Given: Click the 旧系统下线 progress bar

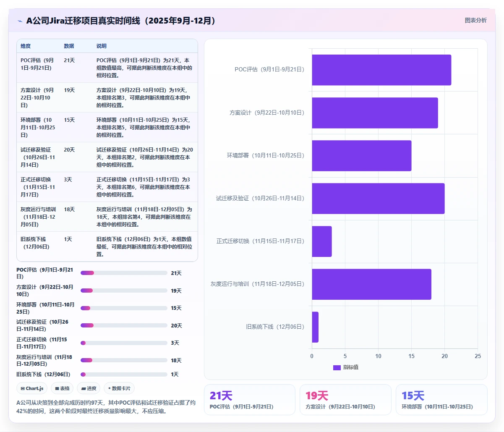Looking at the screenshot, I should 124,374.
